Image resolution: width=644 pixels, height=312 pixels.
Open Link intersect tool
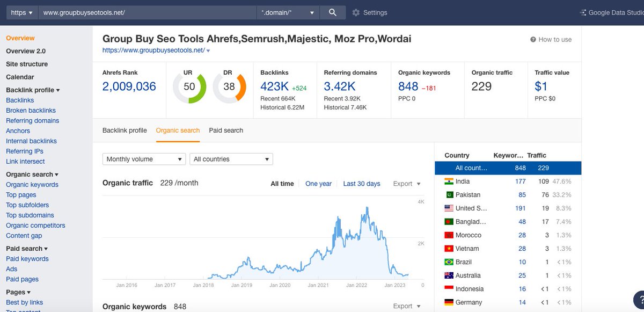point(25,162)
